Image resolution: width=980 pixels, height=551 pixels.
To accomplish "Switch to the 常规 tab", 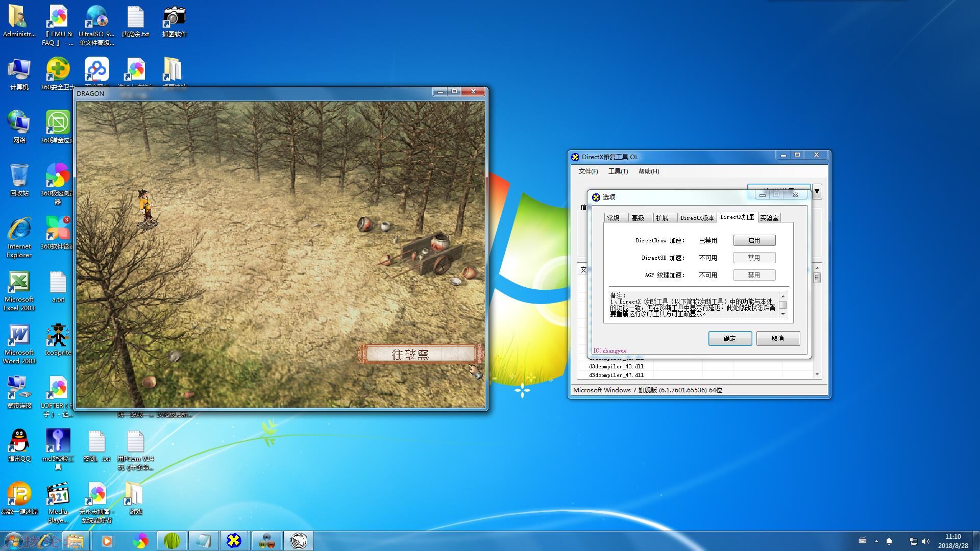I will click(x=616, y=218).
